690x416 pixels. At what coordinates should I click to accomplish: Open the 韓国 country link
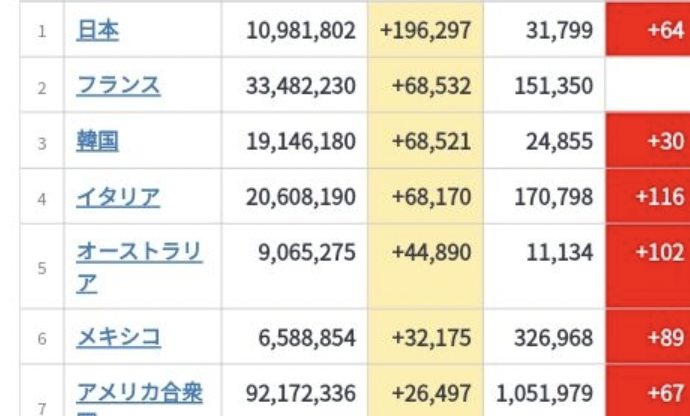click(97, 141)
